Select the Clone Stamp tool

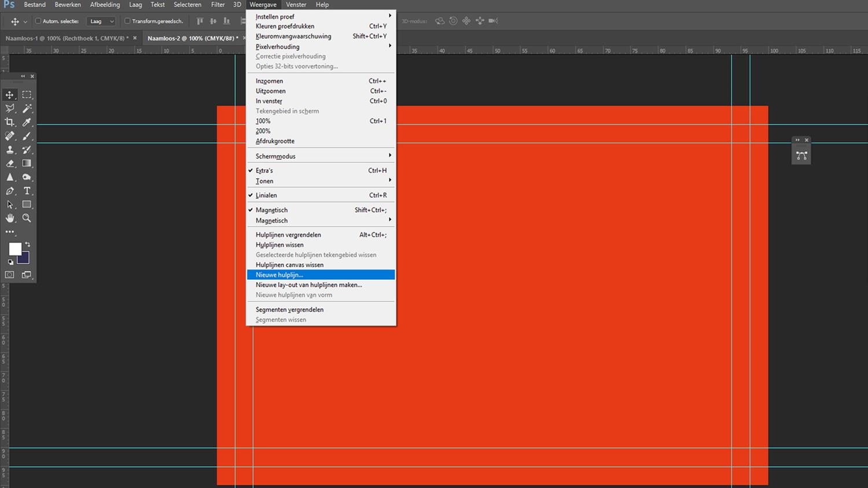click(10, 150)
